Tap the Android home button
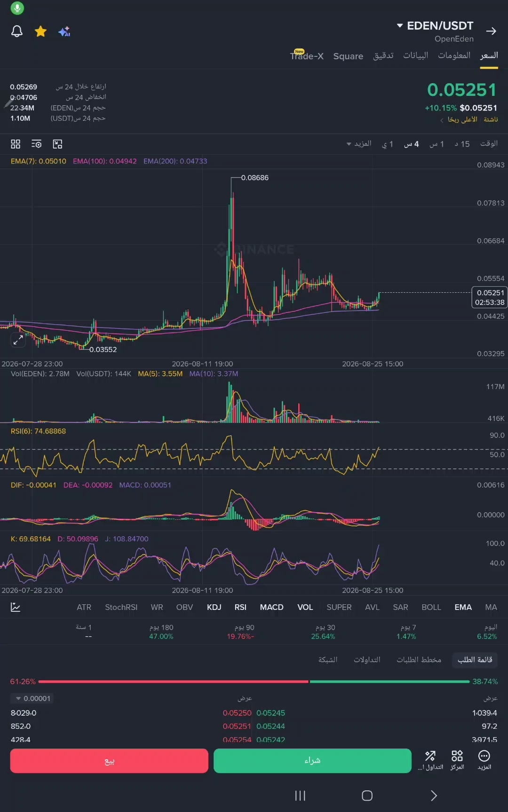 367,796
